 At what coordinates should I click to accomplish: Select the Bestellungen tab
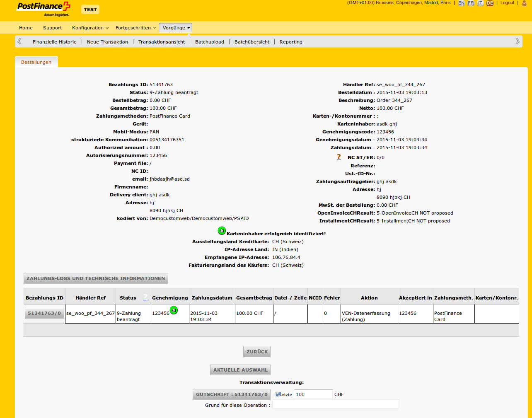click(x=36, y=62)
